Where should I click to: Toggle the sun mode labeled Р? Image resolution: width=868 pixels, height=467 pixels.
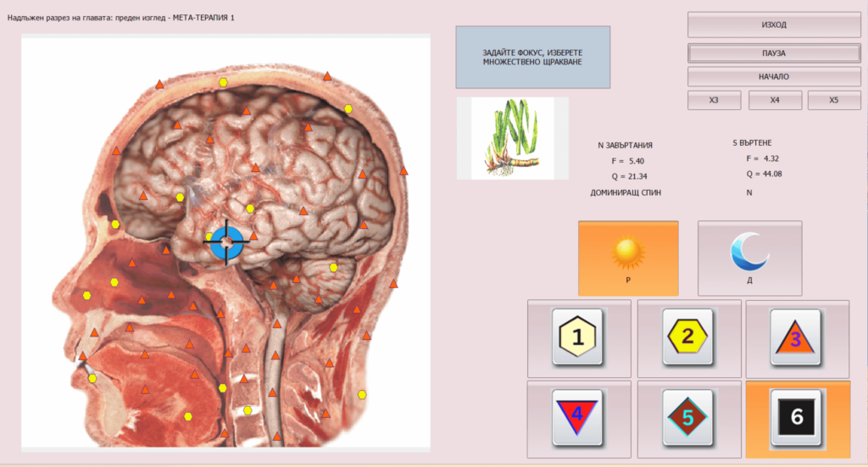[628, 259]
